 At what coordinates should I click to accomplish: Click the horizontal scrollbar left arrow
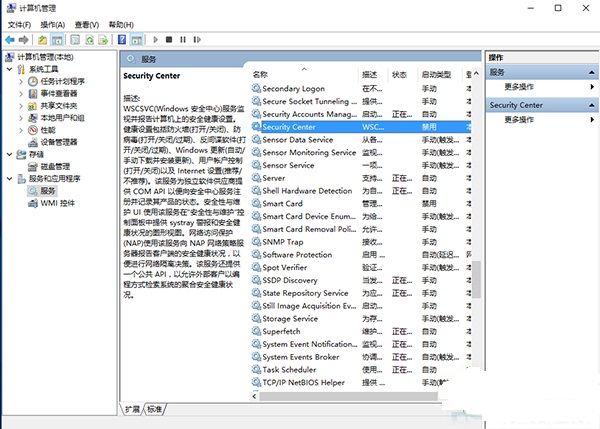tap(254, 396)
